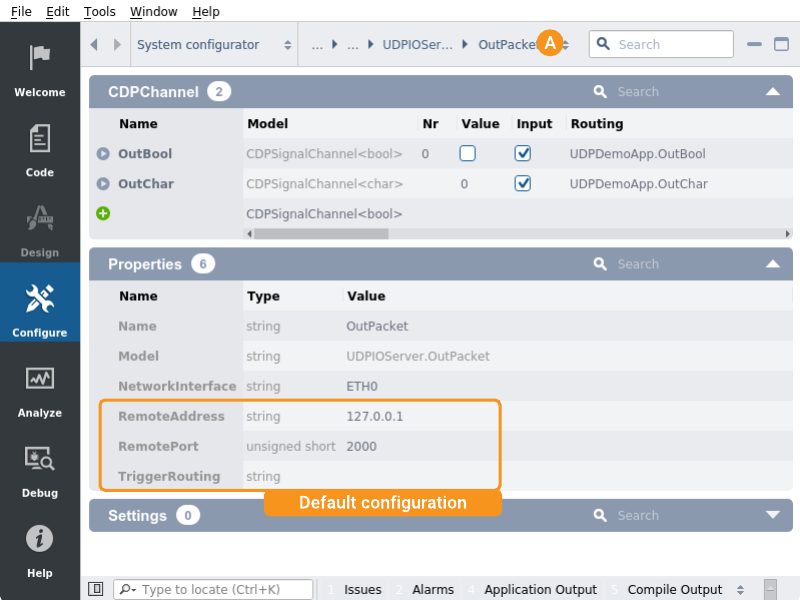Open the Welcome mode in sidebar
Image resolution: width=800 pixels, height=600 pixels.
pos(40,70)
